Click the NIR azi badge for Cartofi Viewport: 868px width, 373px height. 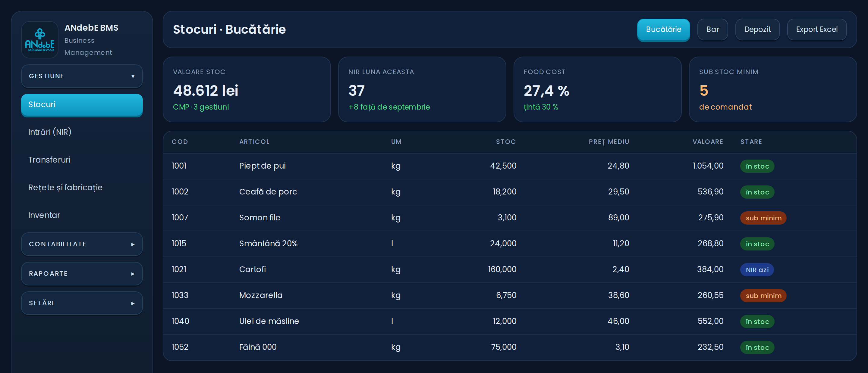(x=757, y=270)
